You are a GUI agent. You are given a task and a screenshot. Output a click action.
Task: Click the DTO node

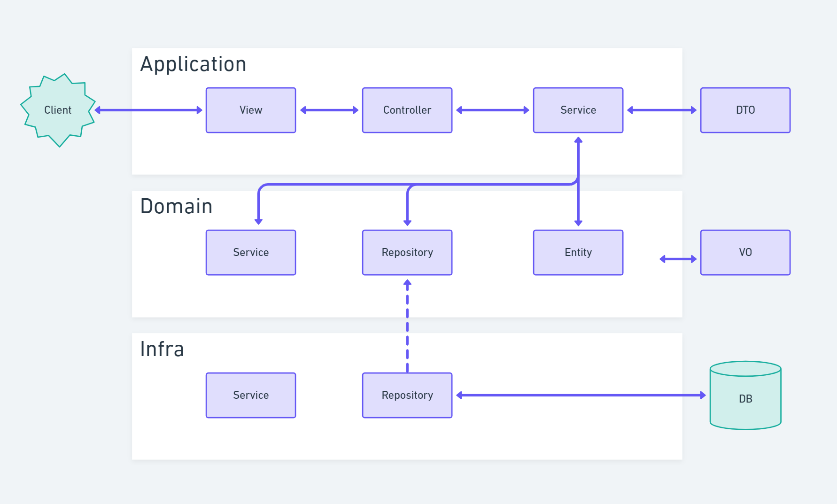pyautogui.click(x=745, y=110)
